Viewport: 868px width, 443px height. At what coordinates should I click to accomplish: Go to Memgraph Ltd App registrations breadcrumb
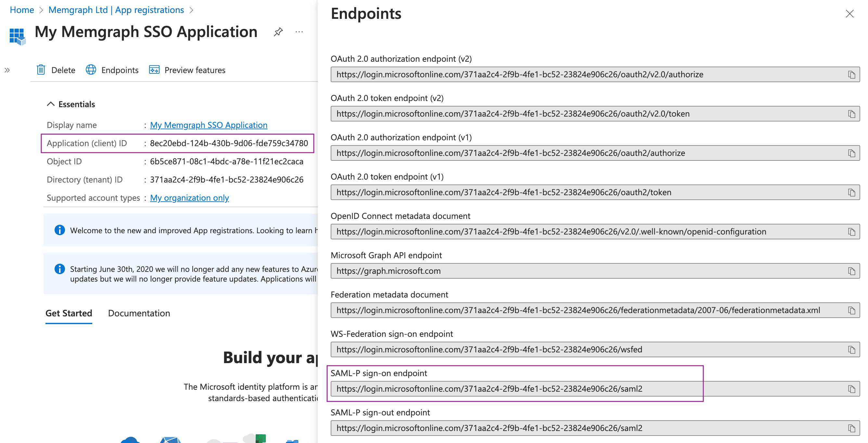point(116,10)
